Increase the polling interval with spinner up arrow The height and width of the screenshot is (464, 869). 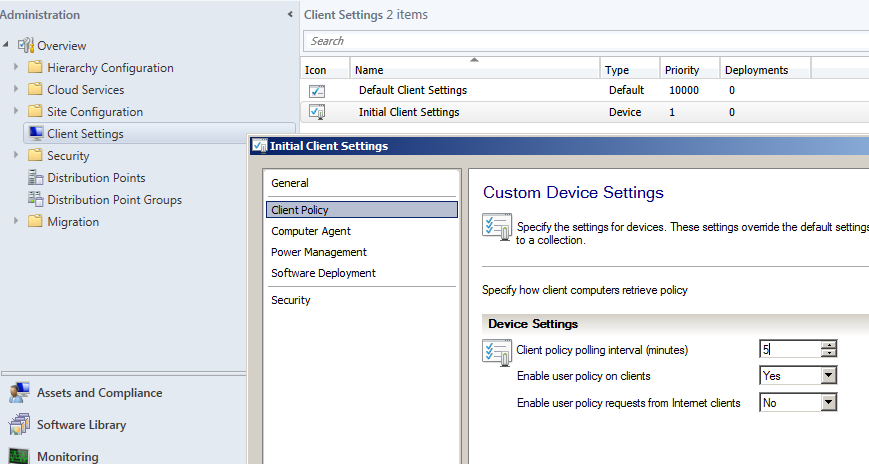click(829, 345)
